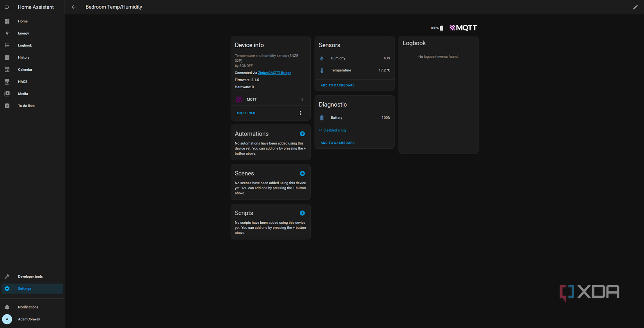
Task: Add a new script with the plus icon
Action: tap(302, 213)
